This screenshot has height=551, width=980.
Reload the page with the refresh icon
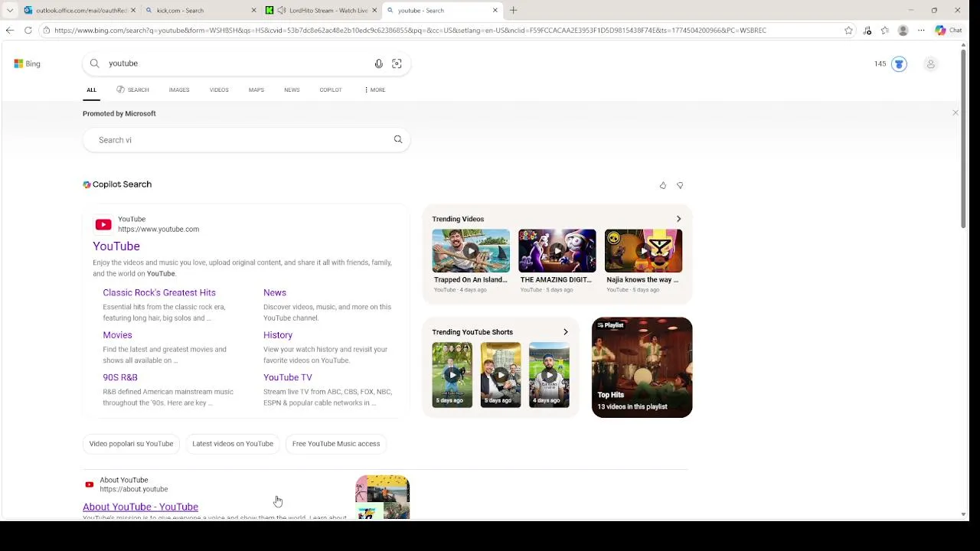tap(28, 31)
